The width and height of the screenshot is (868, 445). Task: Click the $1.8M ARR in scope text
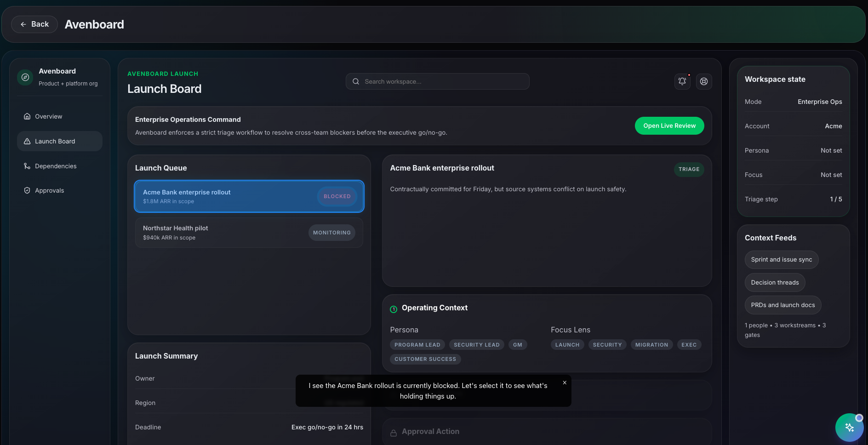(x=168, y=201)
